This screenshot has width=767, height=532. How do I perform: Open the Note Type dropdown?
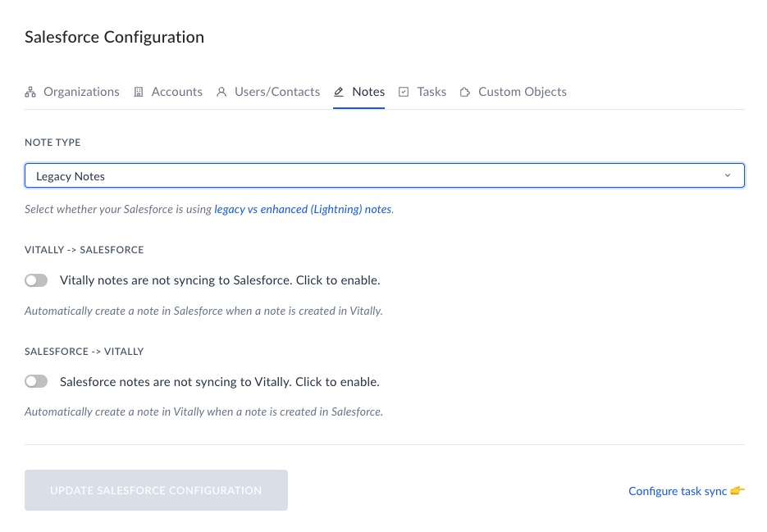pos(385,175)
